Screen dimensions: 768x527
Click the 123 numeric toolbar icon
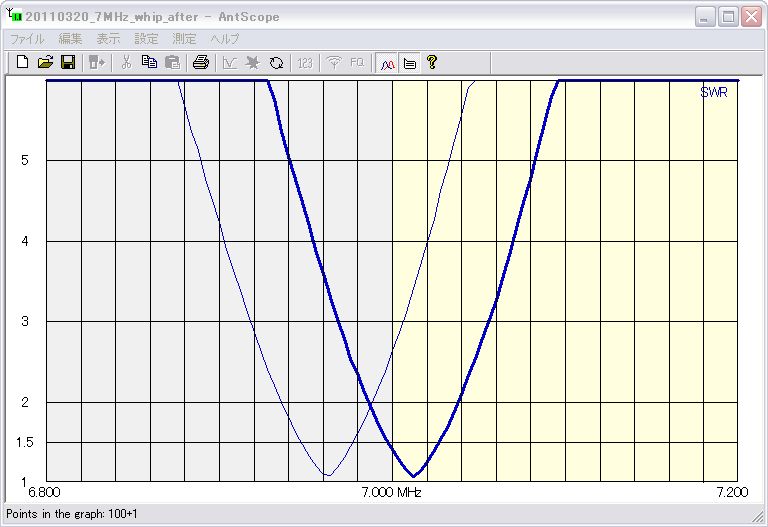pos(305,63)
